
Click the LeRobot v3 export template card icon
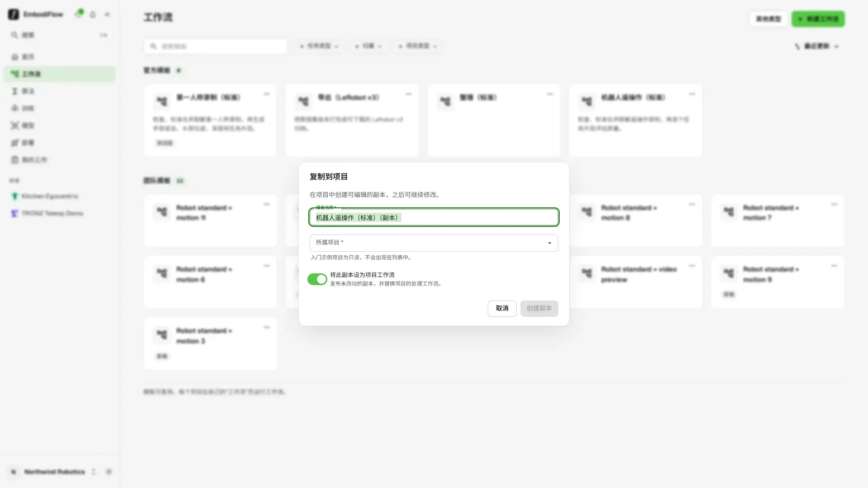click(x=303, y=102)
